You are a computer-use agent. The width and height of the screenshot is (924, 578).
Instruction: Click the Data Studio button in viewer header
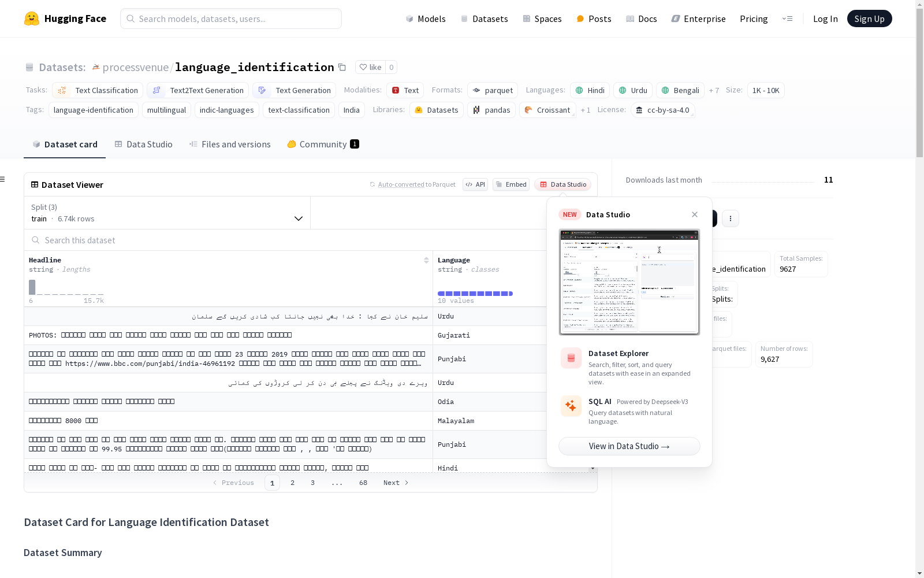[x=562, y=184]
